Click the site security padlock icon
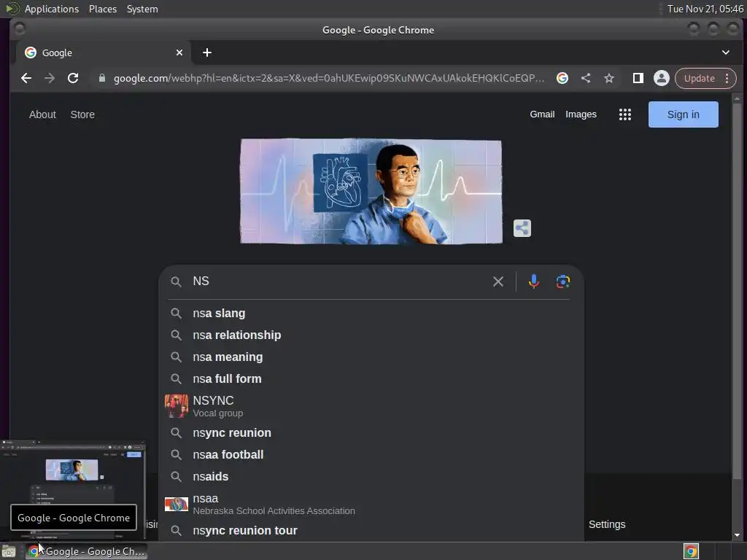The width and height of the screenshot is (747, 560). point(101,78)
